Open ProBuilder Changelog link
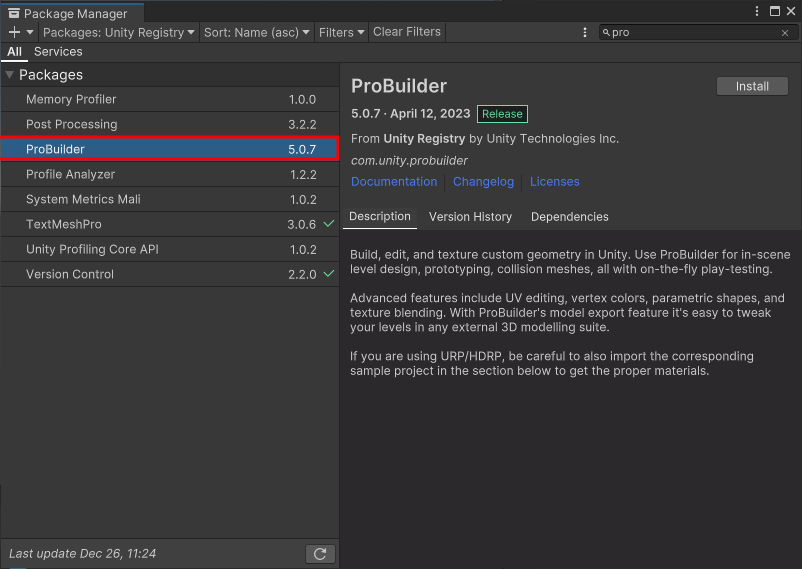The width and height of the screenshot is (802, 569). click(x=483, y=182)
